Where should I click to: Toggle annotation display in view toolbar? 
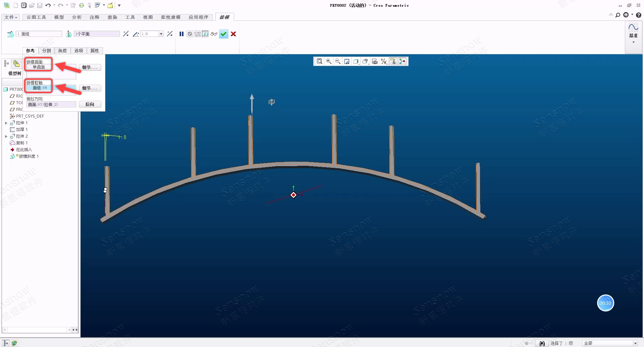tap(393, 61)
